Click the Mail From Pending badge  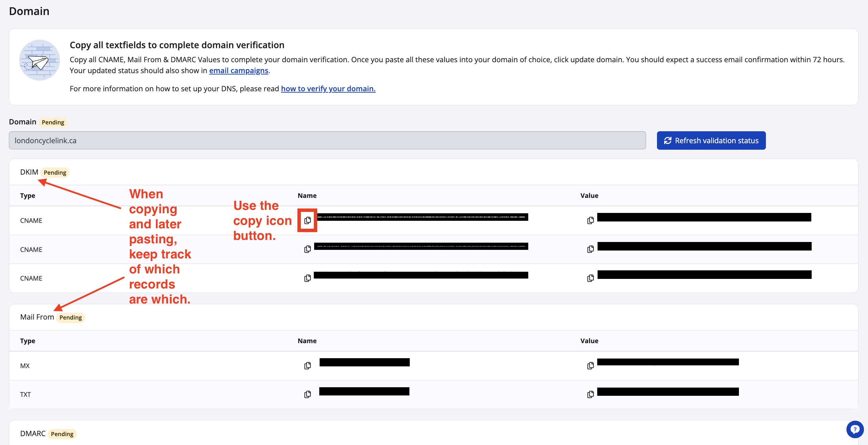[70, 318]
